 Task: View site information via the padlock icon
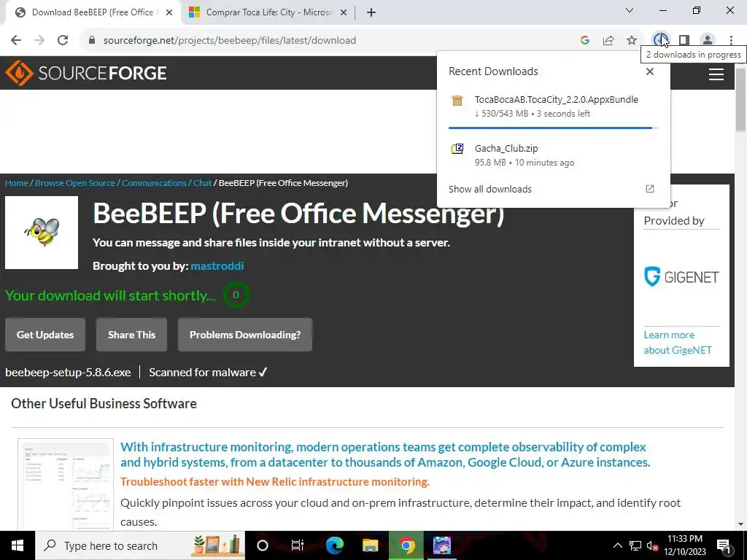(92, 41)
